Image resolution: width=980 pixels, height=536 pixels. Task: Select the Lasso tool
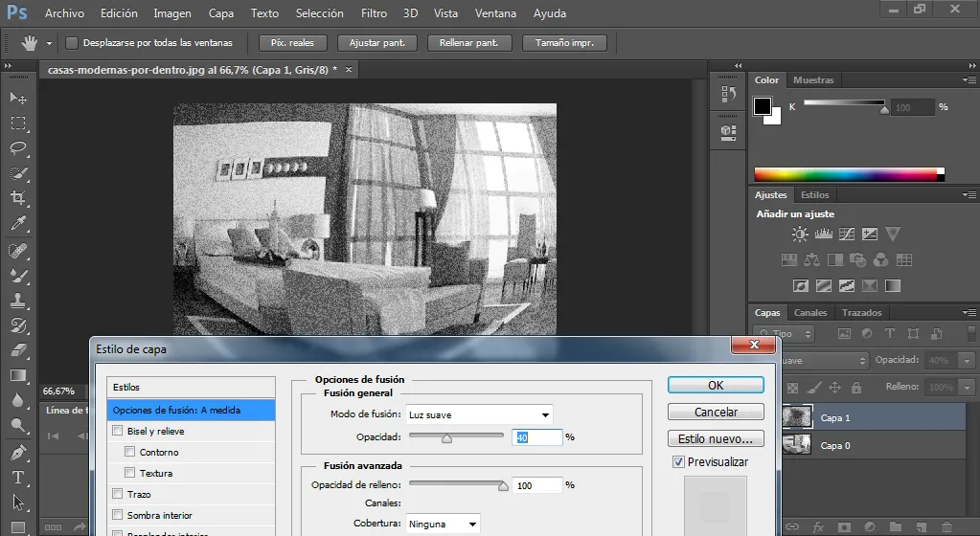(18, 148)
